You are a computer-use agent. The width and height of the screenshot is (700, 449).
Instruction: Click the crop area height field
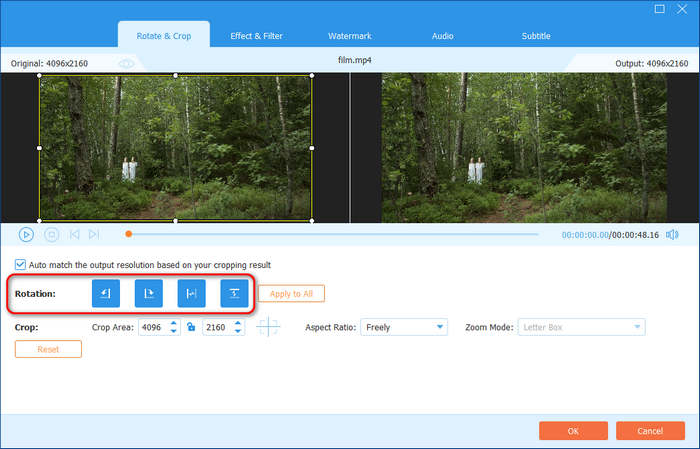[x=217, y=327]
